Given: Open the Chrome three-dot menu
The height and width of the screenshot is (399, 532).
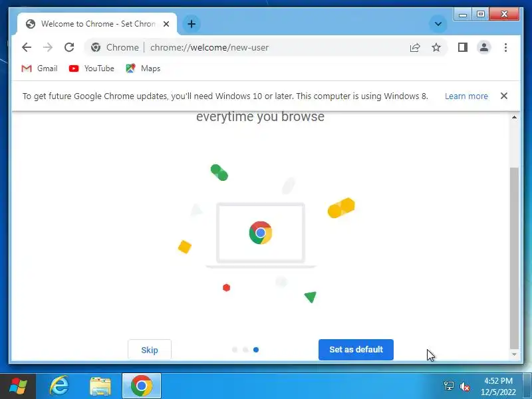Looking at the screenshot, I should coord(505,47).
